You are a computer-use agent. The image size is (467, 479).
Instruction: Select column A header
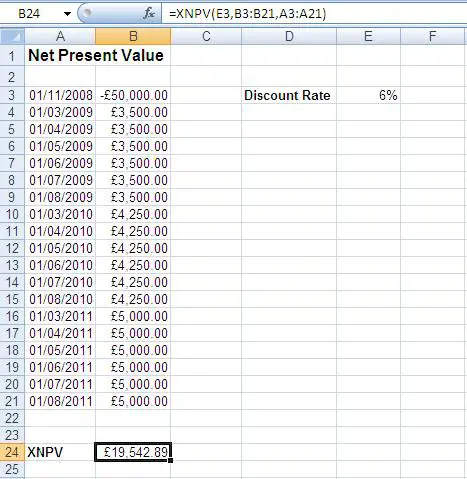pyautogui.click(x=60, y=36)
